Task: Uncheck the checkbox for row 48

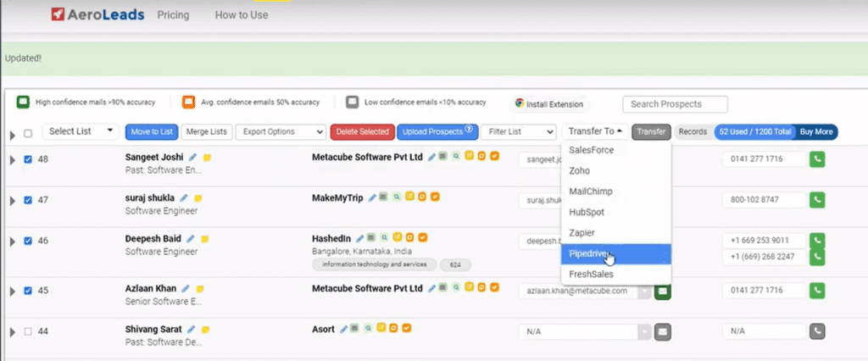Action: (x=28, y=159)
